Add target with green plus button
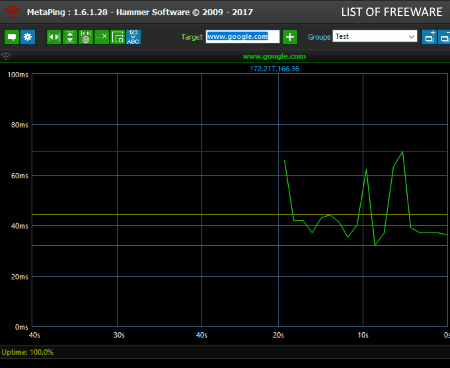Screen dimensions: 450x368 click(290, 37)
